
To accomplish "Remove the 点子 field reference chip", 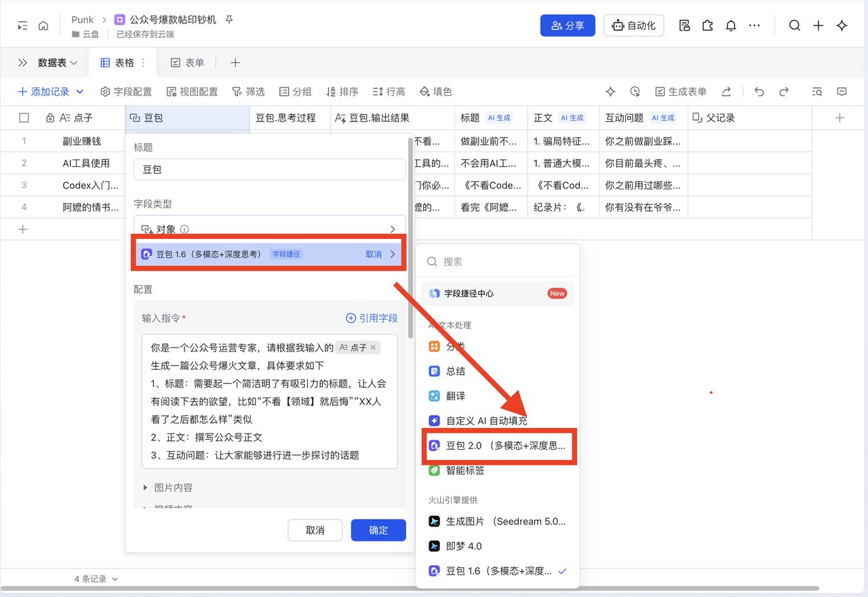I will point(373,347).
